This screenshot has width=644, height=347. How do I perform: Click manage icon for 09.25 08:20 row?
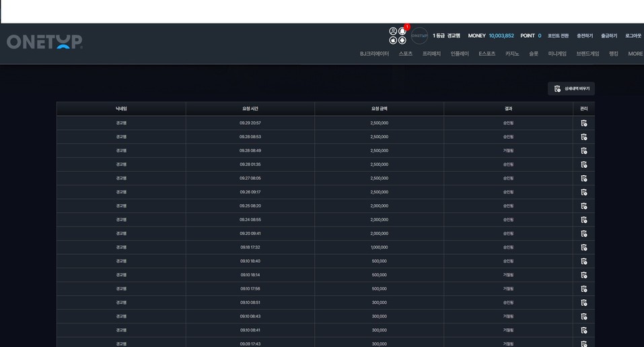coord(583,206)
